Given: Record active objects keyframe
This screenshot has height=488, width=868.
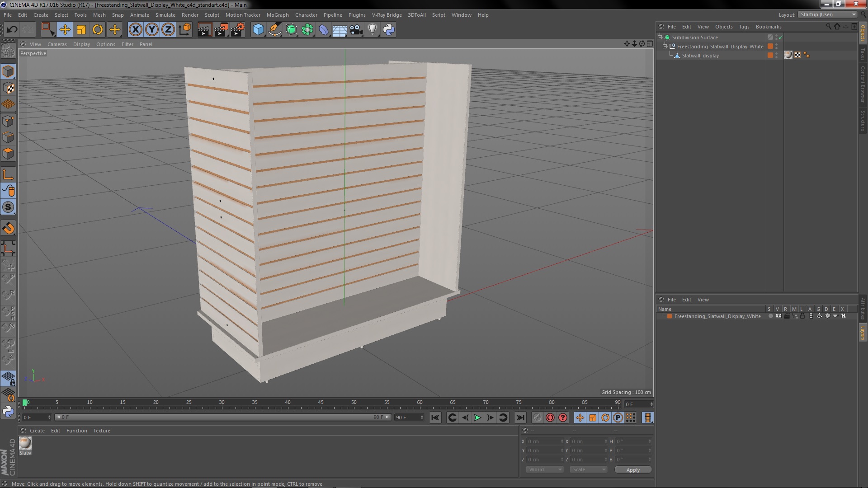Looking at the screenshot, I should pos(537,418).
